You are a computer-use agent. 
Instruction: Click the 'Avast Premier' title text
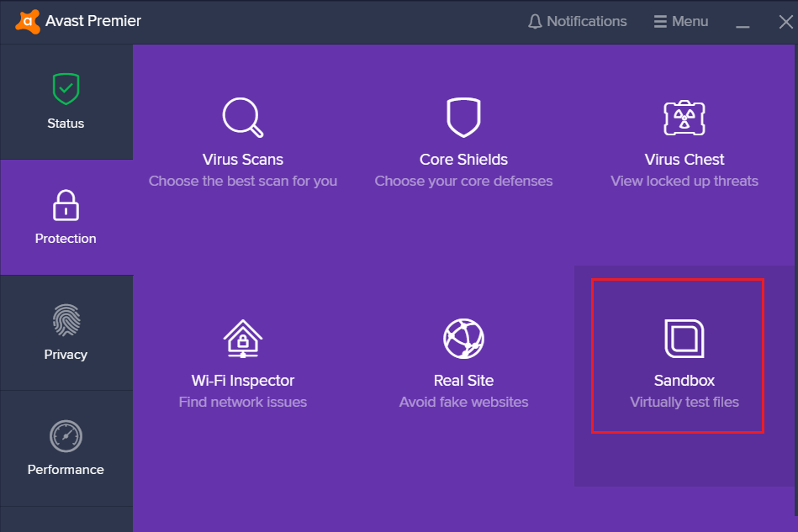93,21
